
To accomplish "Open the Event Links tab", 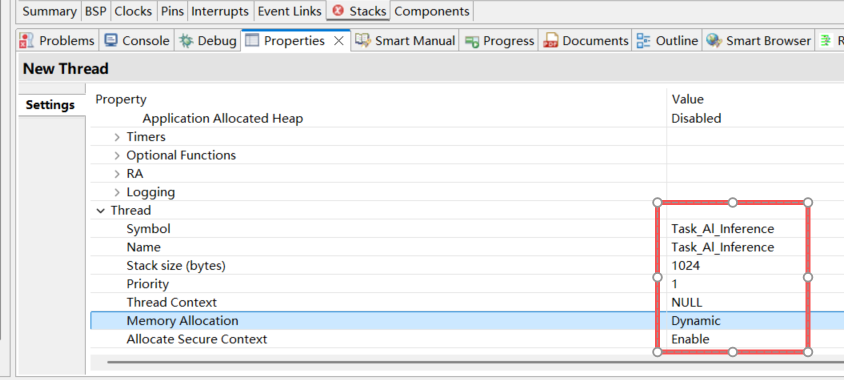I will (290, 11).
